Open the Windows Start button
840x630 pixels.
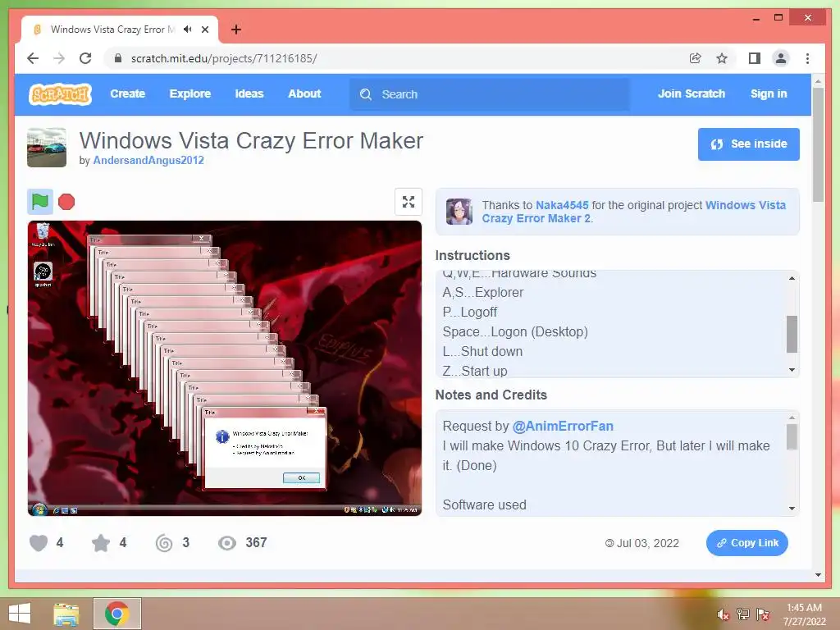(x=20, y=614)
